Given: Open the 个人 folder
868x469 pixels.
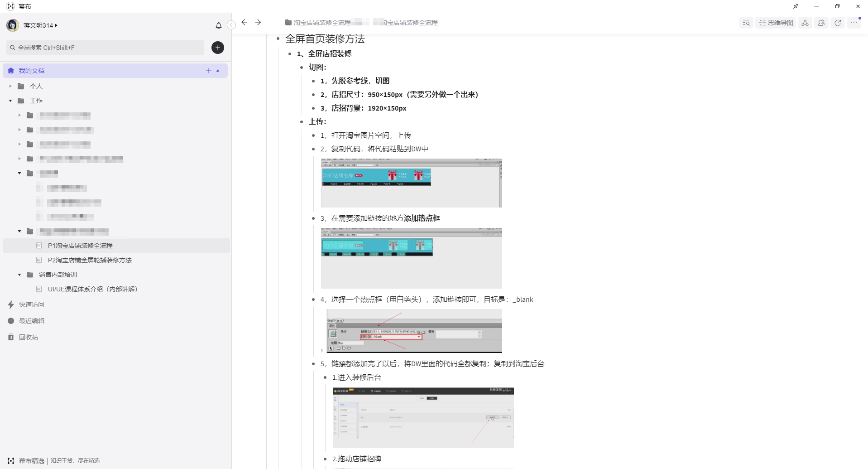Looking at the screenshot, I should 36,86.
